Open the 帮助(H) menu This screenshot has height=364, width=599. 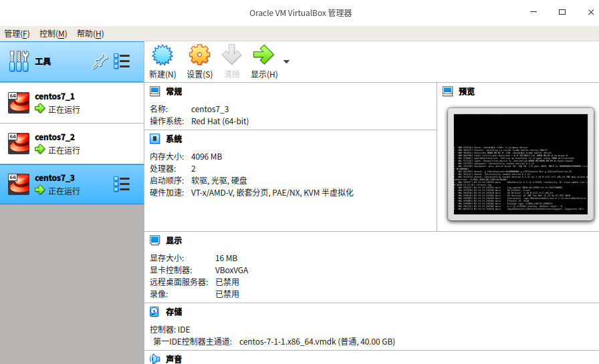point(90,33)
